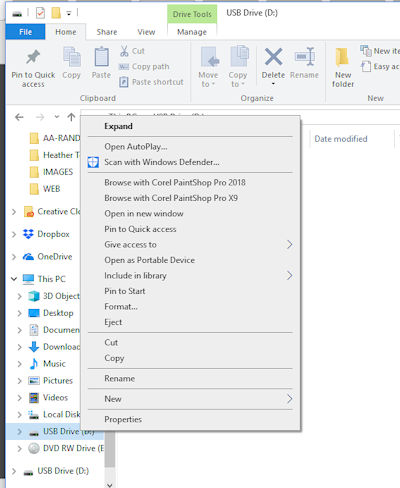The height and width of the screenshot is (488, 400).
Task: Switch to the View ribbon tab
Action: pyautogui.click(x=146, y=32)
